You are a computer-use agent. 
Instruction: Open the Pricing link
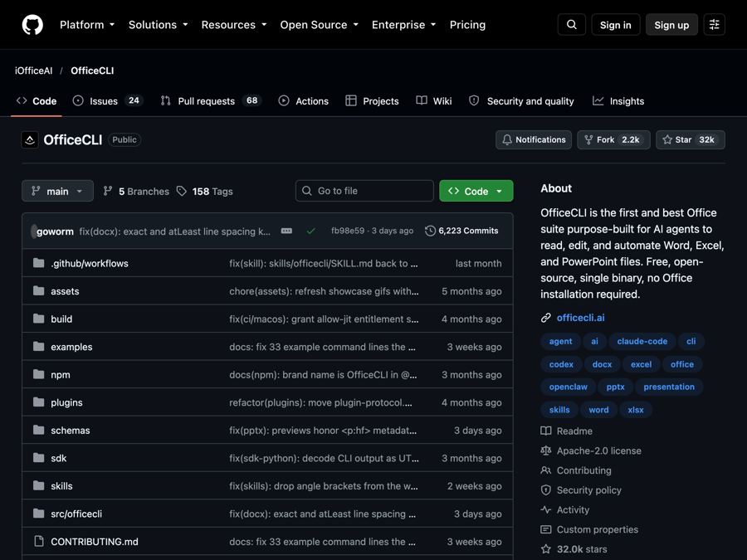pyautogui.click(x=467, y=25)
